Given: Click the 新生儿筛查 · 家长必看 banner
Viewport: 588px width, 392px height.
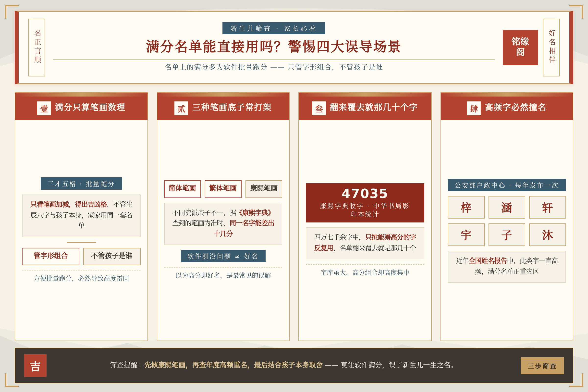Looking at the screenshot, I should (274, 28).
